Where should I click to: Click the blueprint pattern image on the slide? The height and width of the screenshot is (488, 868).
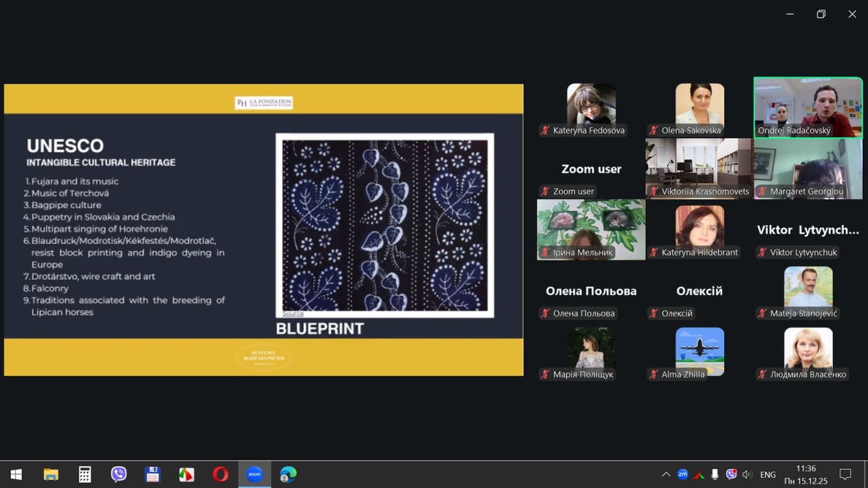point(385,224)
